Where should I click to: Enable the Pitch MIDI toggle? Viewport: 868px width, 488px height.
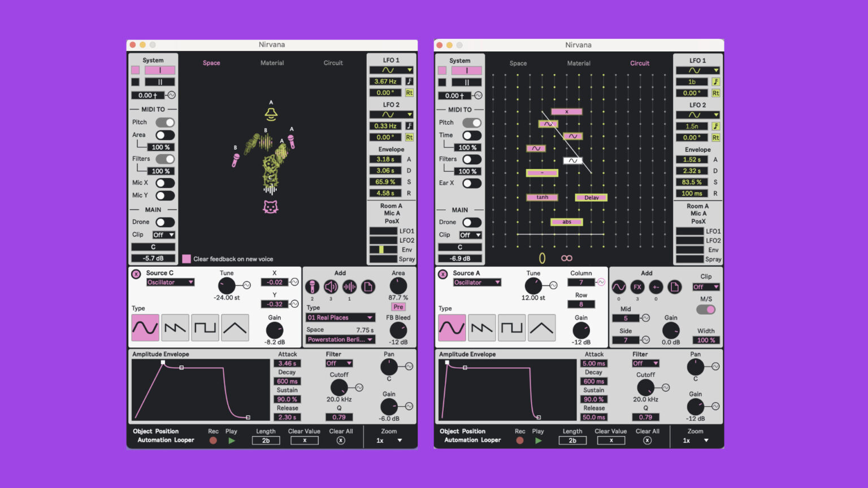(165, 122)
